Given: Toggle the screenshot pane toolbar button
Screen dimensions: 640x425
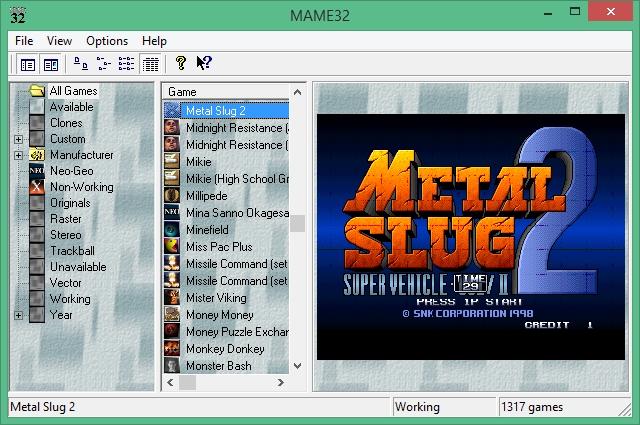Looking at the screenshot, I should 51,65.
